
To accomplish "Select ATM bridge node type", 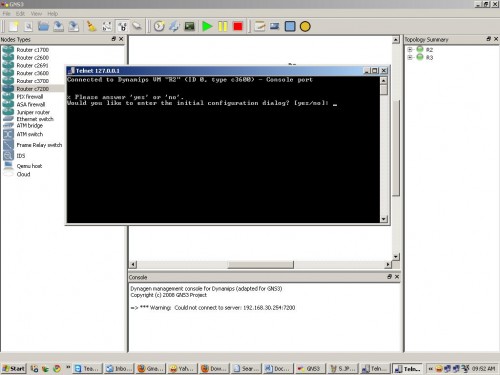I will point(30,126).
